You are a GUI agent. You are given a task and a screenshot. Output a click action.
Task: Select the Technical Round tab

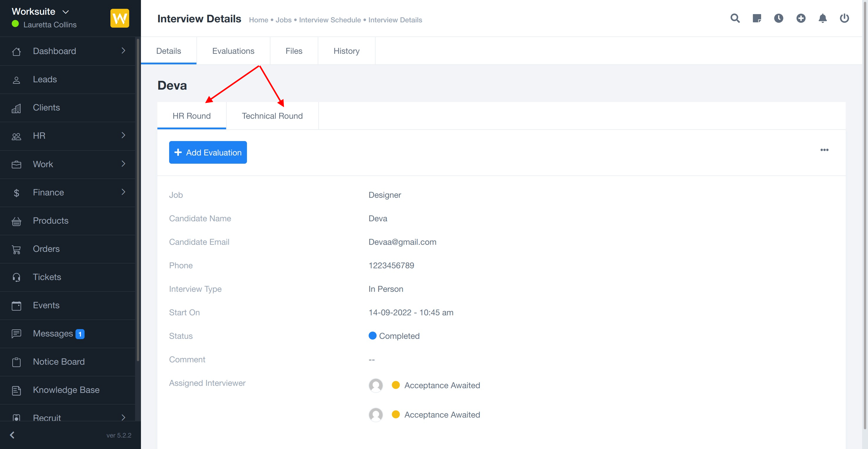click(x=272, y=116)
